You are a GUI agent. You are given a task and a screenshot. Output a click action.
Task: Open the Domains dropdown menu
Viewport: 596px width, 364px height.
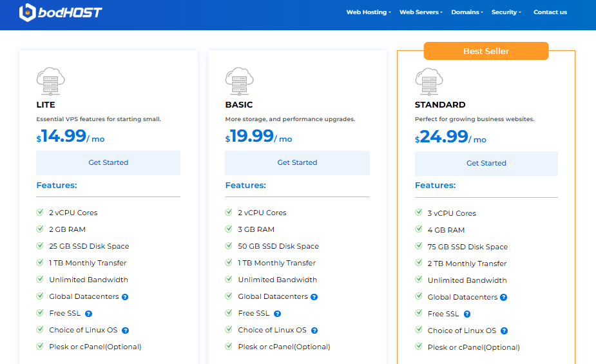(467, 12)
